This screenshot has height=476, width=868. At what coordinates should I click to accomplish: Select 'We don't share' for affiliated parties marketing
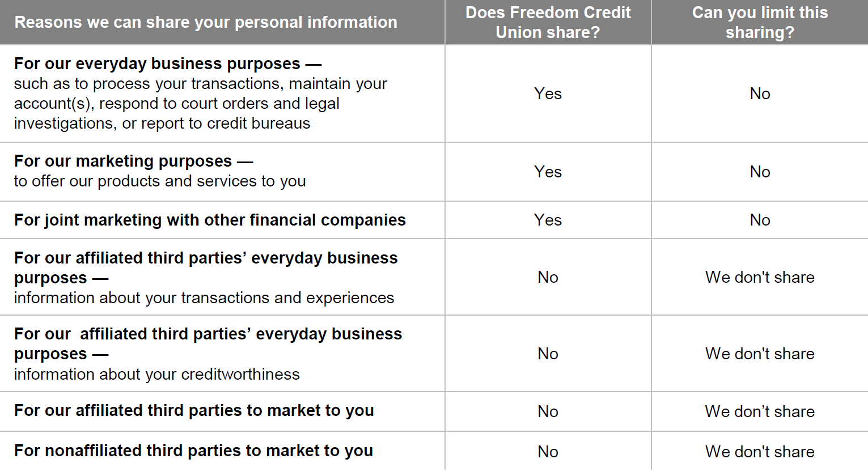tap(760, 411)
